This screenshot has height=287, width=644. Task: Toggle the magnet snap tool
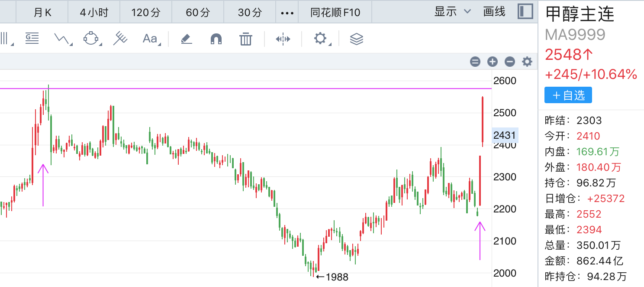pyautogui.click(x=216, y=38)
